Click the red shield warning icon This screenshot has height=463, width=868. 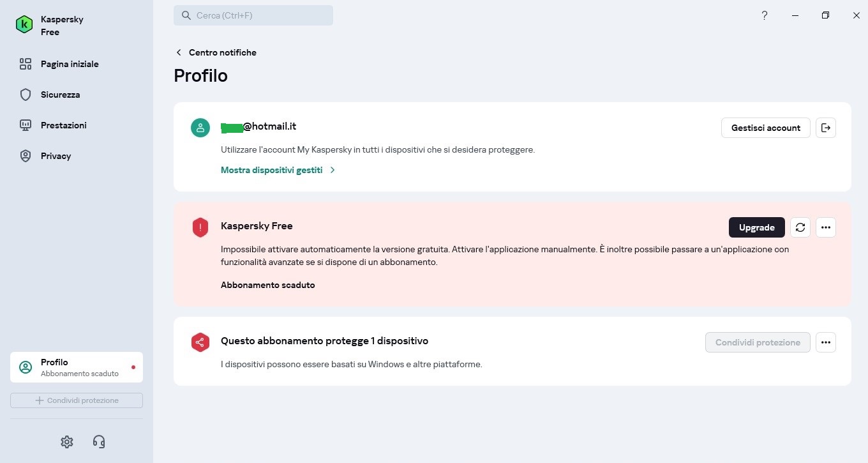click(200, 227)
